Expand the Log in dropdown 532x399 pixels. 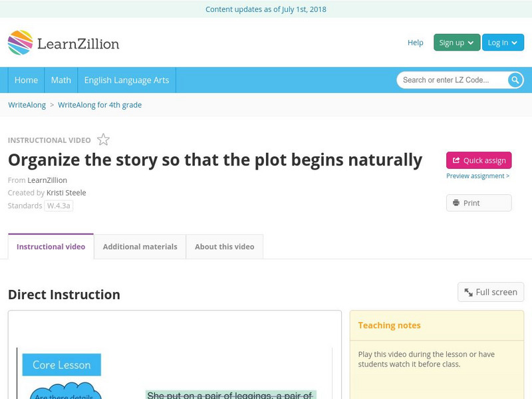point(503,43)
